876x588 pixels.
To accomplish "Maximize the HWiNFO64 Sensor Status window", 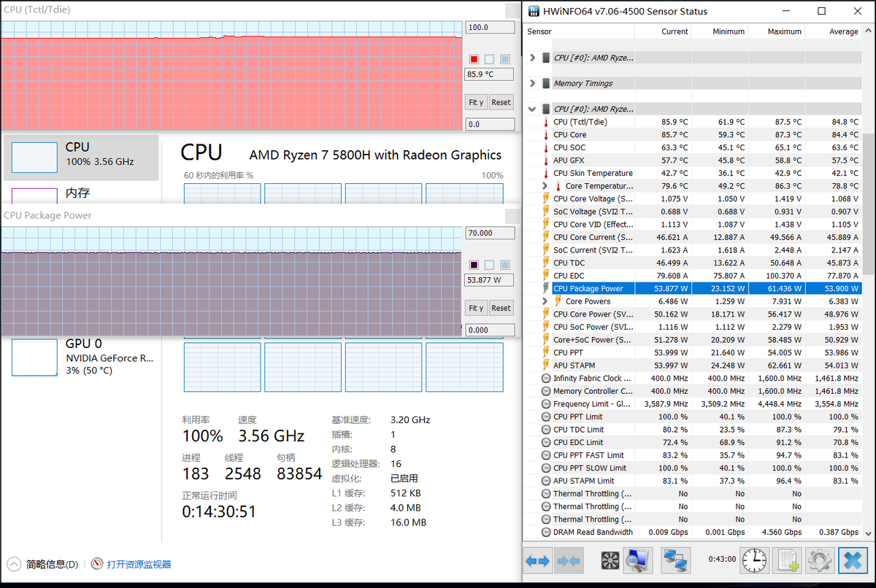I will point(821,11).
